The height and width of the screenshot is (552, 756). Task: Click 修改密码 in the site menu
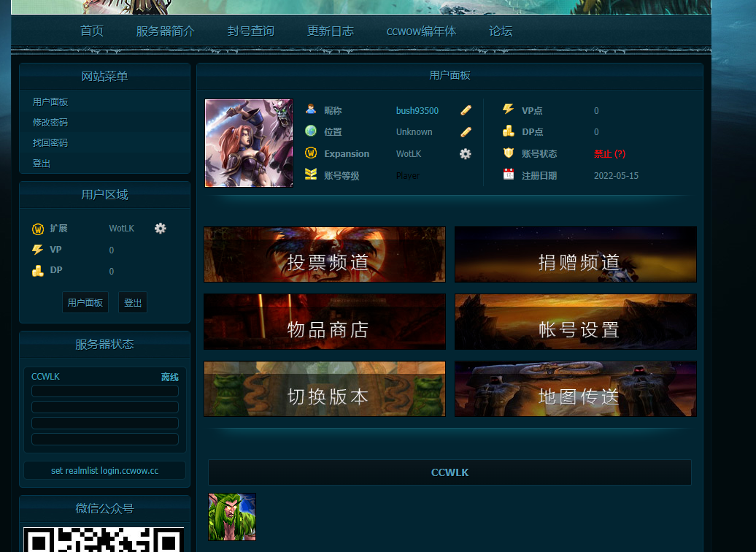point(50,123)
